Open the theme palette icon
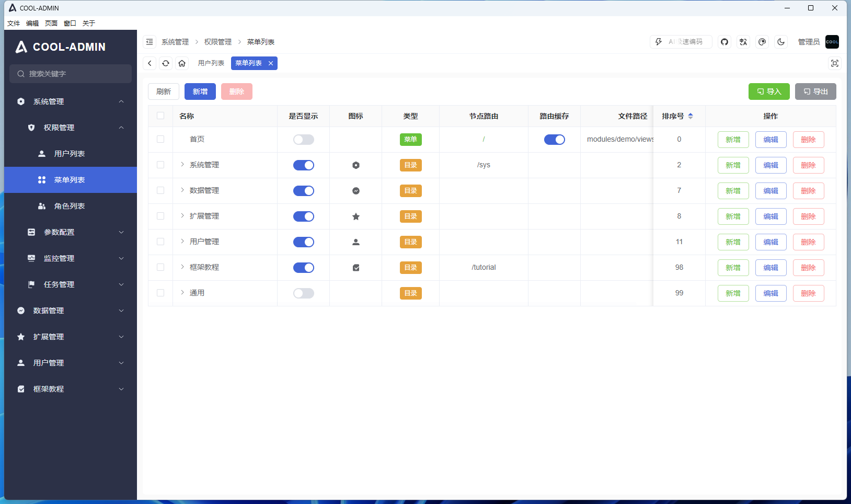851x504 pixels. (762, 42)
